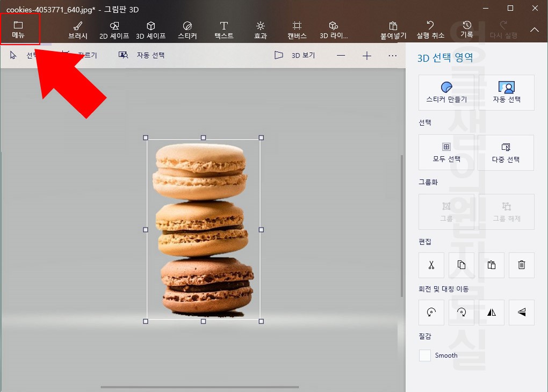
Task: Click the plus icon to zoom in
Action: coord(366,55)
